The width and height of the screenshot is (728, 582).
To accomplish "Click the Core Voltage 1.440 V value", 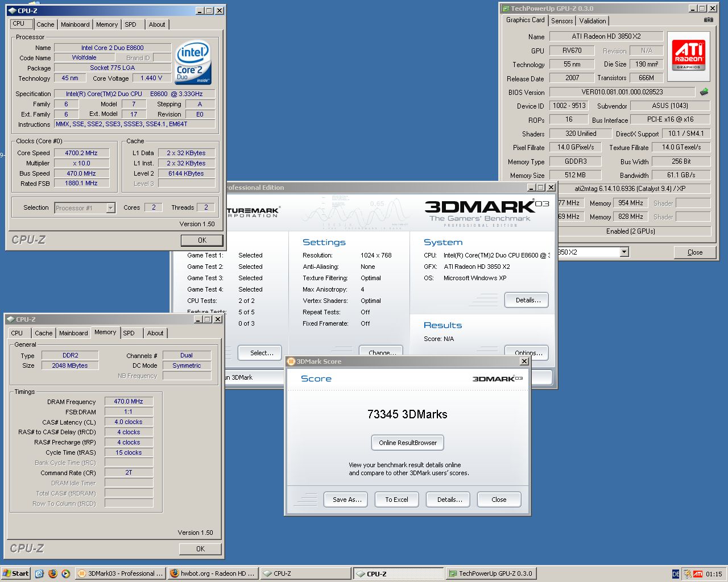I will [x=151, y=78].
